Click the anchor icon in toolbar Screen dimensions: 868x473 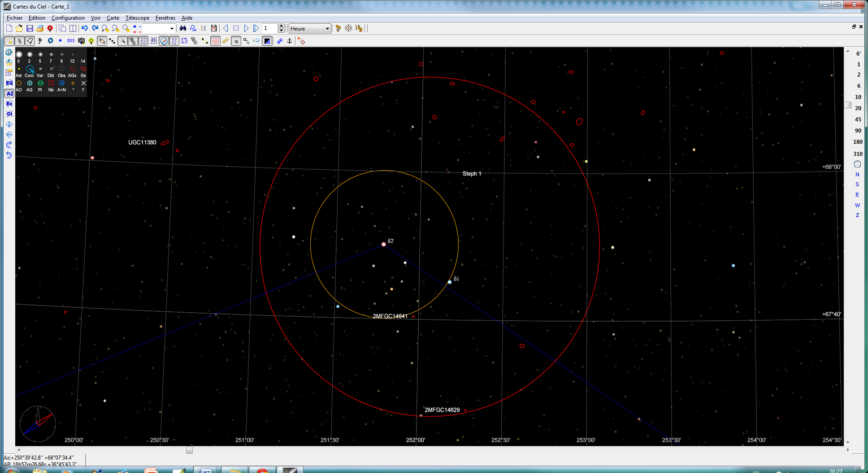pyautogui.click(x=290, y=41)
